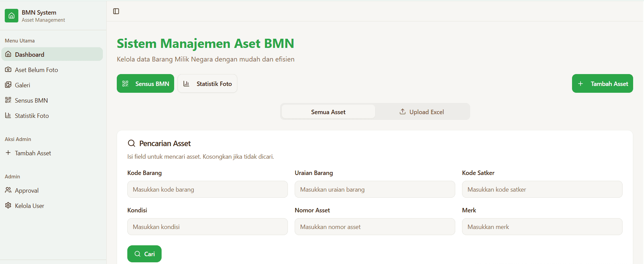Click the "Sistem Manajemen Aset BMN" heading
The width and height of the screenshot is (644, 264).
pyautogui.click(x=205, y=43)
